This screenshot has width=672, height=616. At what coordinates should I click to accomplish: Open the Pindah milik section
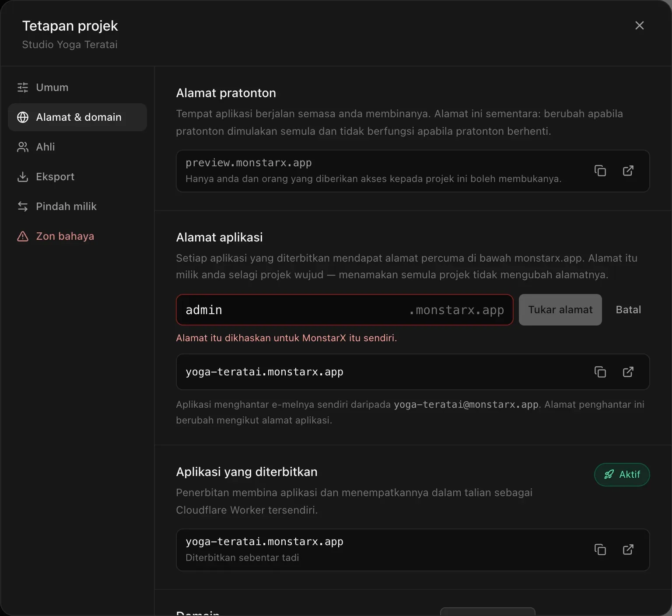click(77, 206)
